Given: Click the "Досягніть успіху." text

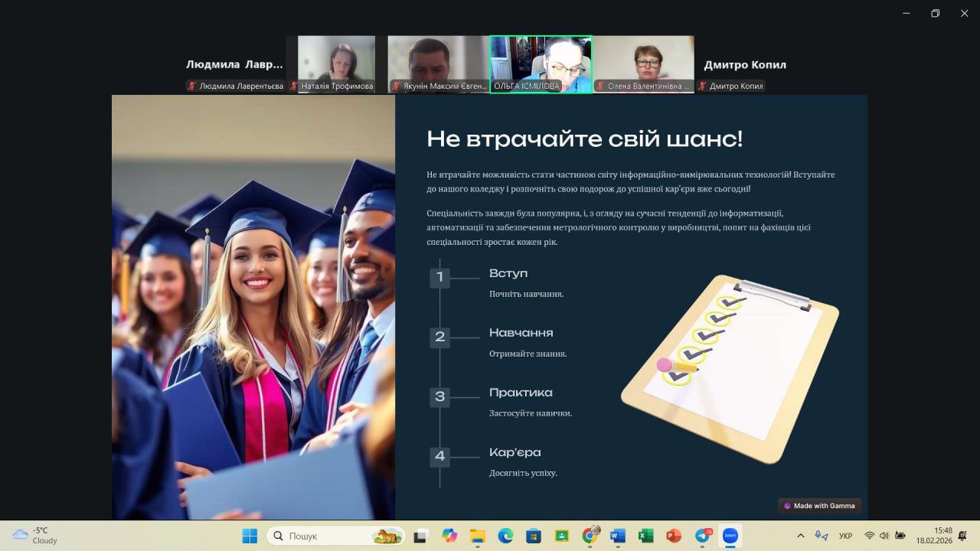Looking at the screenshot, I should click(523, 473).
